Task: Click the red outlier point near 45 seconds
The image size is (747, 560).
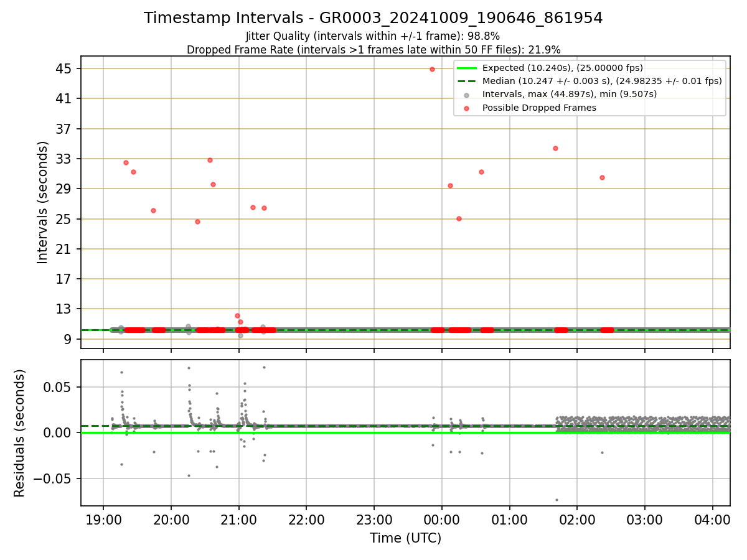Action: (x=432, y=69)
